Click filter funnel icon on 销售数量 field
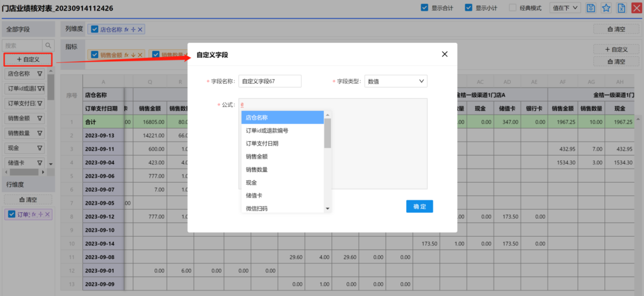 pos(40,134)
